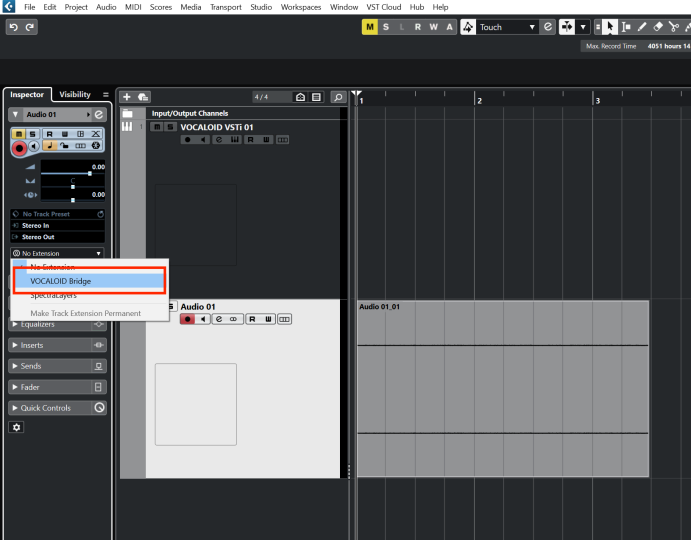Open track presets icon next to plus button
This screenshot has height=540, width=691.
(x=143, y=97)
